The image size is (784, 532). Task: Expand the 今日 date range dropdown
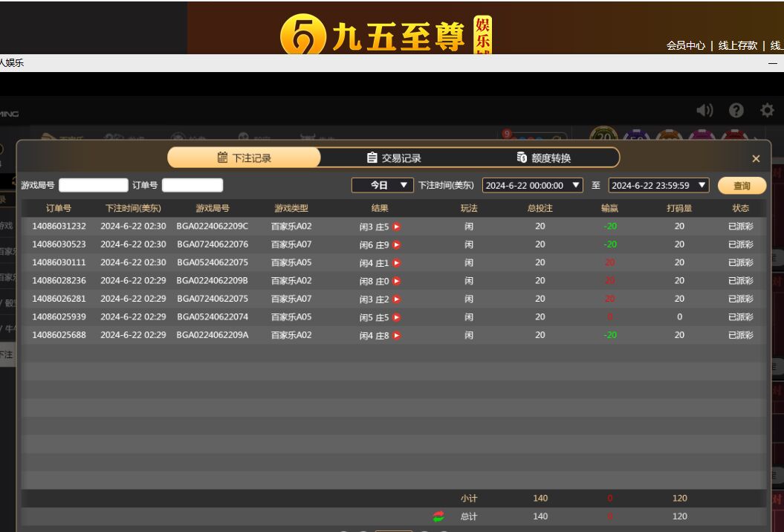(383, 185)
